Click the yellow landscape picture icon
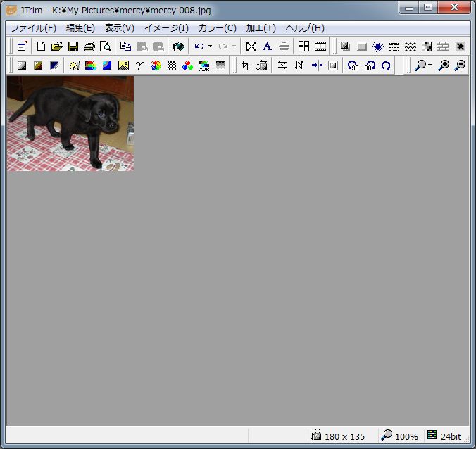476x449 pixels. pyautogui.click(x=123, y=65)
